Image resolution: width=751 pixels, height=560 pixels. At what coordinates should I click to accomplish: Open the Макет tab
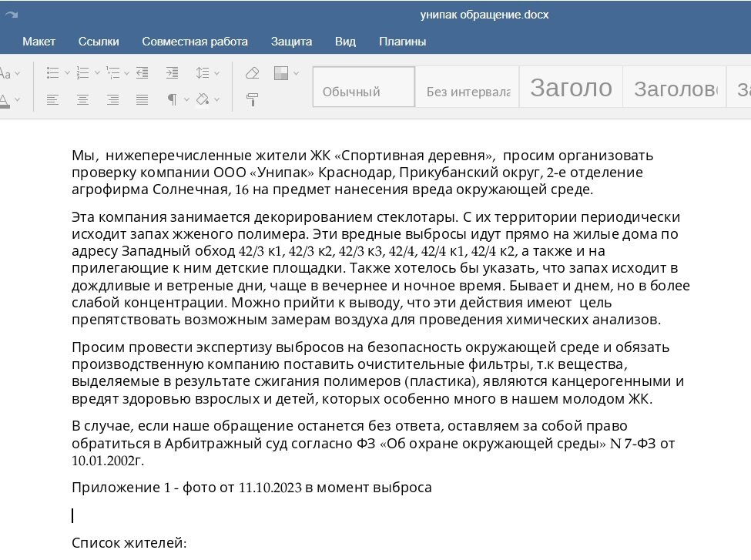point(39,42)
